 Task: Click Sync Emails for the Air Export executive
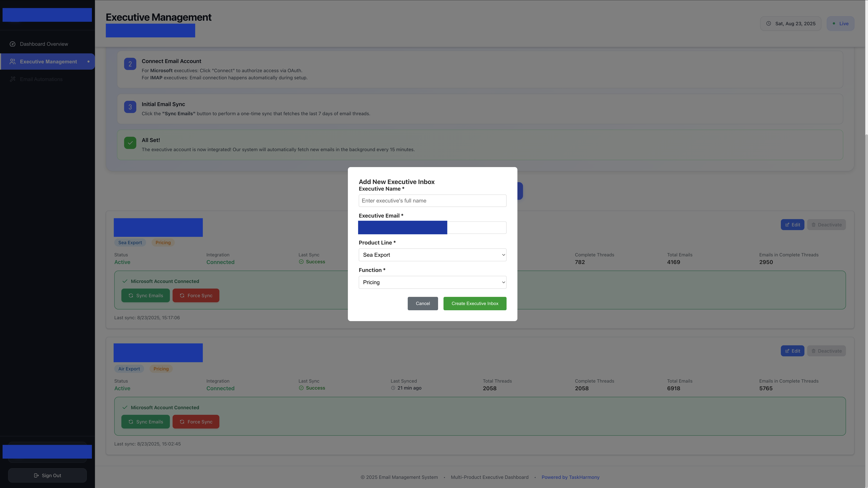pos(145,422)
